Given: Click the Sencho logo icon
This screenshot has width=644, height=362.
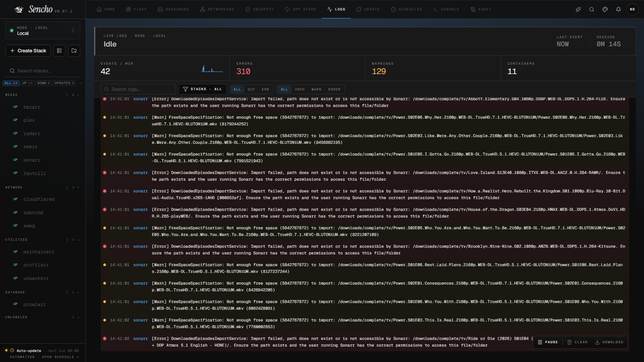Looking at the screenshot, I should (x=19, y=9).
